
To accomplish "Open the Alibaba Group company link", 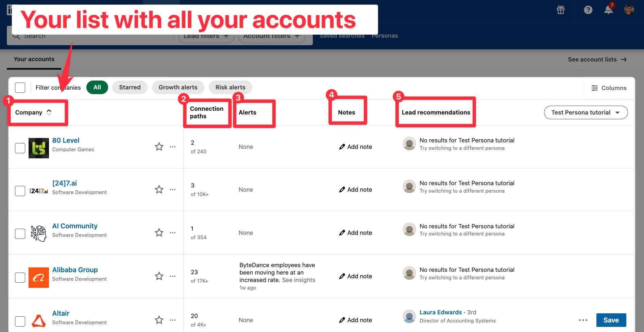I will click(x=75, y=270).
